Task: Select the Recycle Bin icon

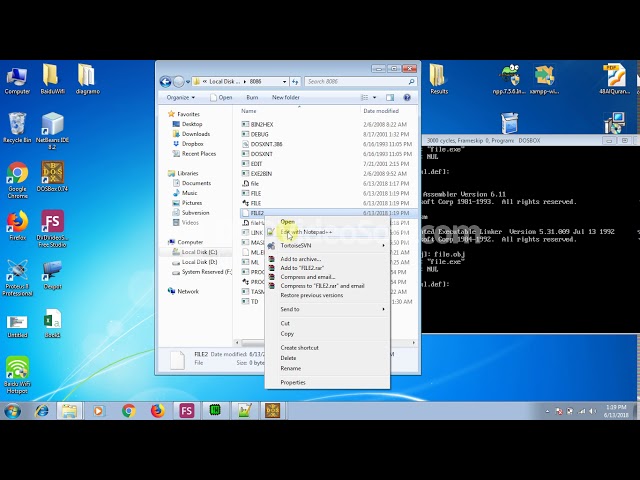Action: (17, 128)
